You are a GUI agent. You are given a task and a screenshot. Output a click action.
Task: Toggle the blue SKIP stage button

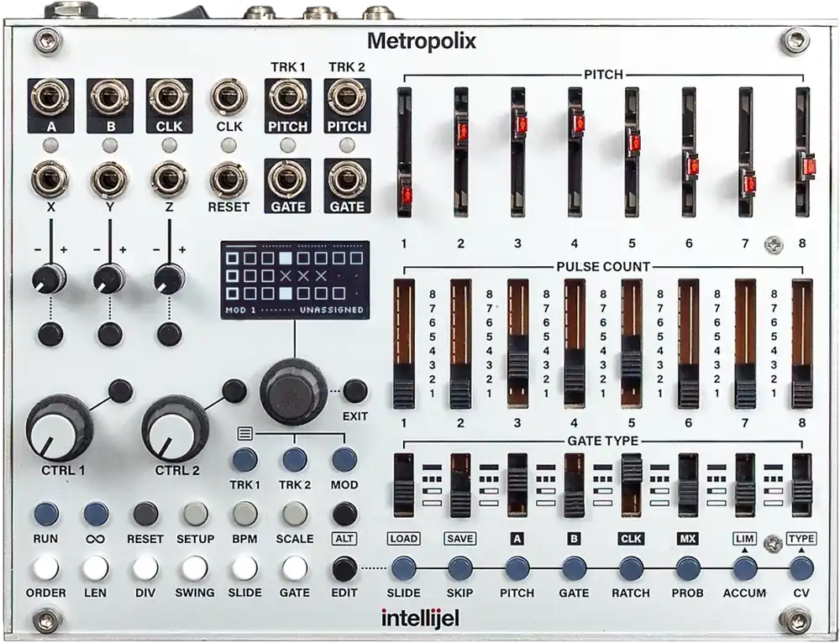tap(460, 568)
